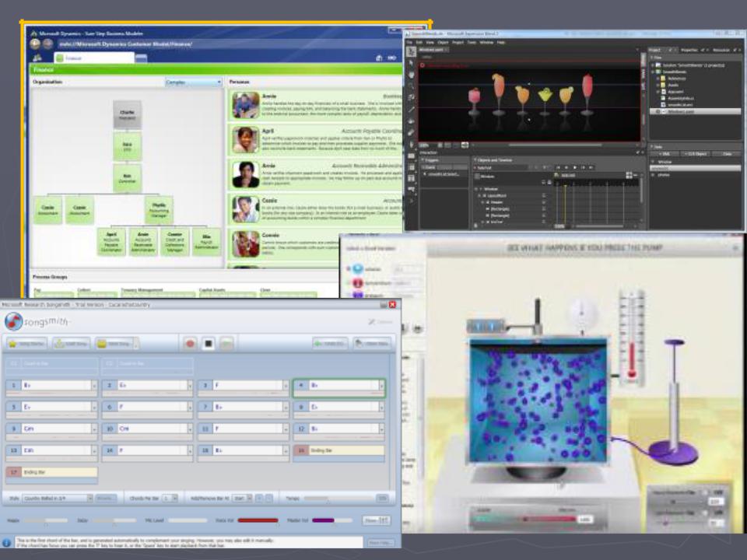The width and height of the screenshot is (747, 560).
Task: Open the Object menu in Blend
Action: click(444, 42)
